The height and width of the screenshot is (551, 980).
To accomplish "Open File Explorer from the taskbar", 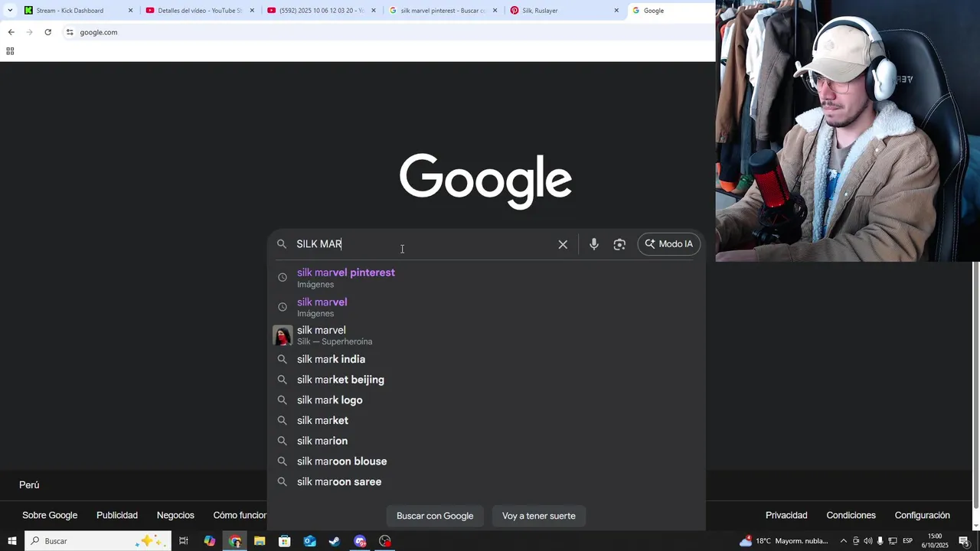I will [x=260, y=541].
